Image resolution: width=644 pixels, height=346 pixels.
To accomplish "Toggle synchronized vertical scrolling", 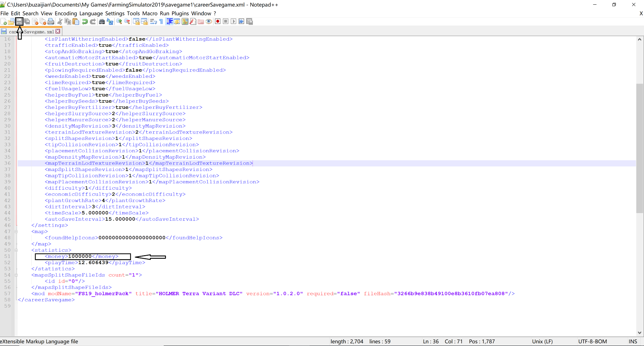I will tap(136, 21).
